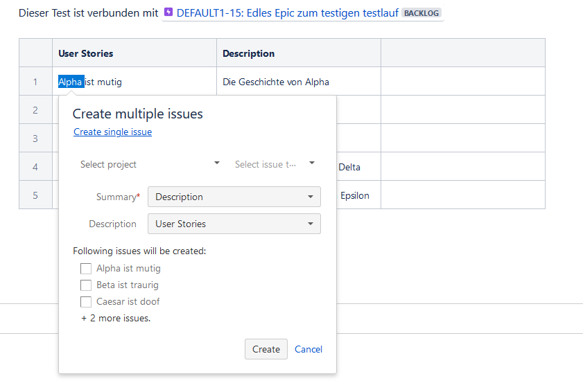Click the Following issues will be created label
Screen dimensions: 583x392
coord(139,251)
